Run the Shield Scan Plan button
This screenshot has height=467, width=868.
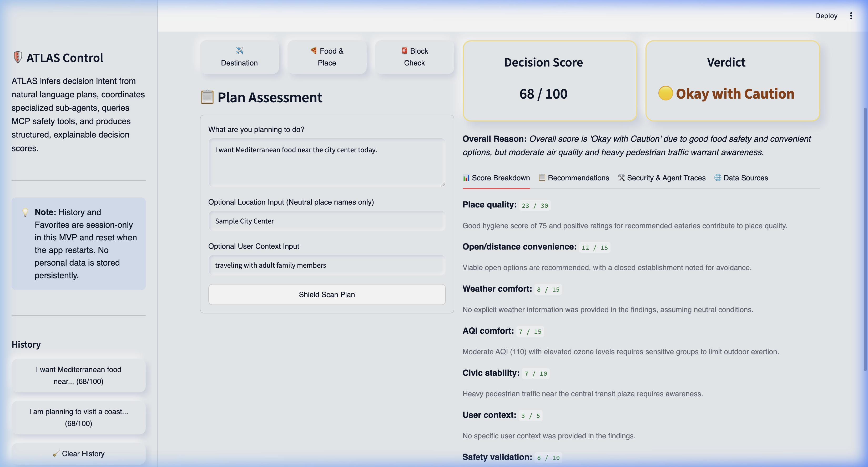[327, 295]
